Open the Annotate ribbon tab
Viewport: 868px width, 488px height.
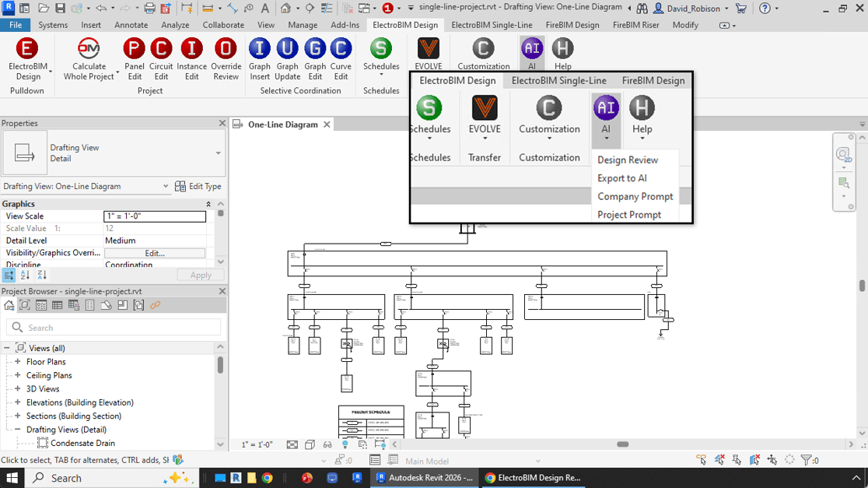pyautogui.click(x=131, y=25)
